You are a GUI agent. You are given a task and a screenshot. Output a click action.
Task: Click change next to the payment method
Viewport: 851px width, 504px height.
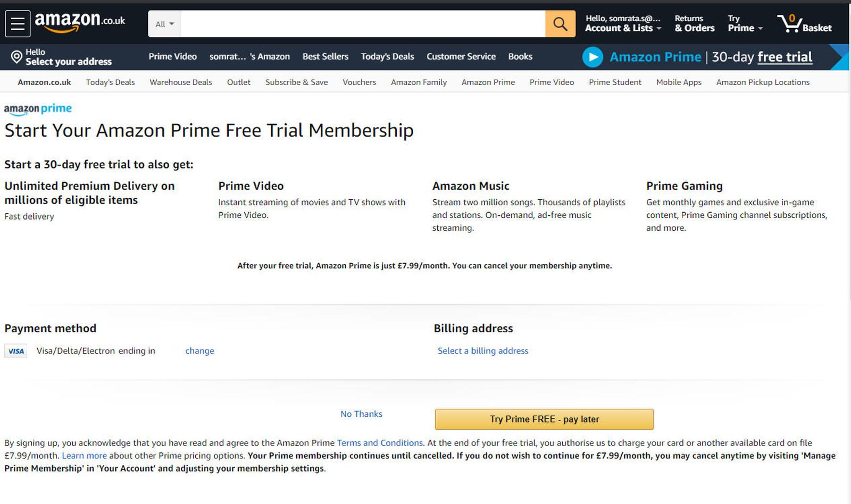pos(199,351)
